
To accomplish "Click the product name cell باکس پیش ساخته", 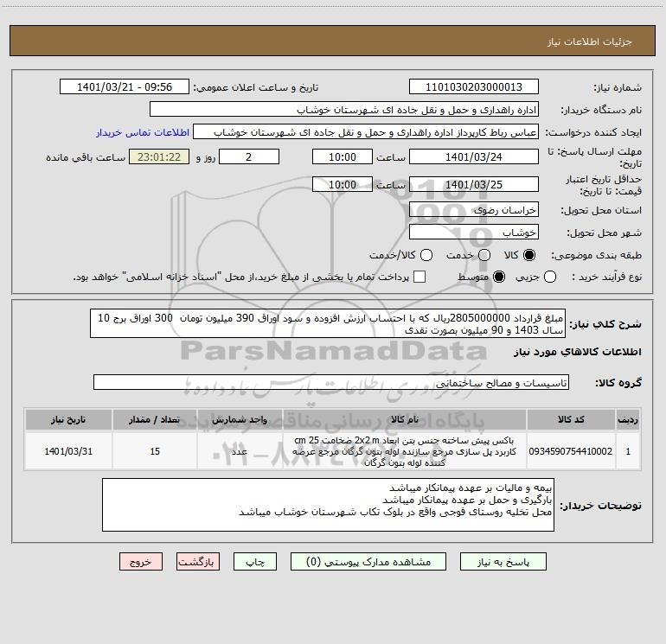I will (405, 451).
